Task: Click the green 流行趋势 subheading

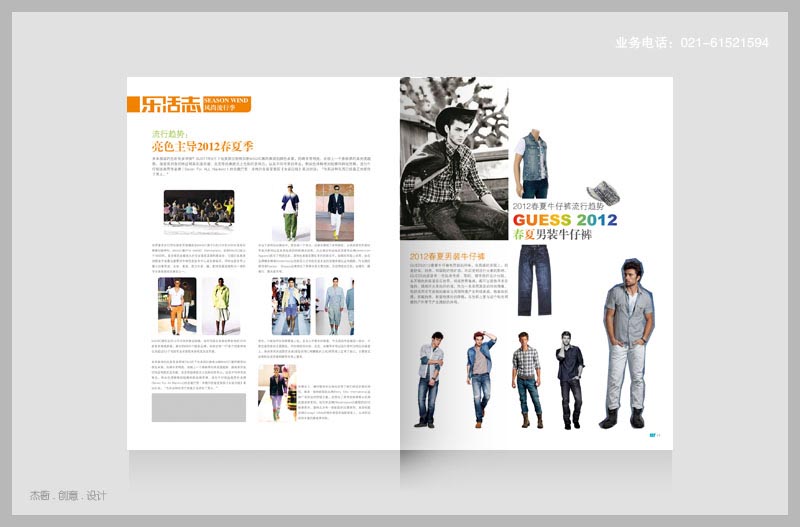Action: (x=170, y=134)
